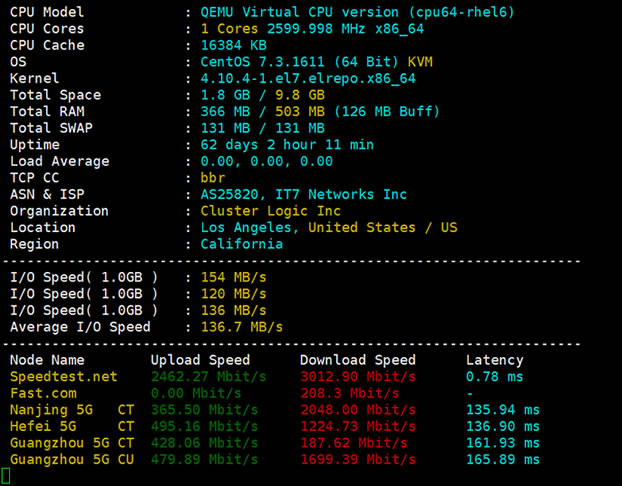This screenshot has width=622, height=486.
Task: Select the Hefei 5G latency 136.90 ms
Action: pos(503,426)
